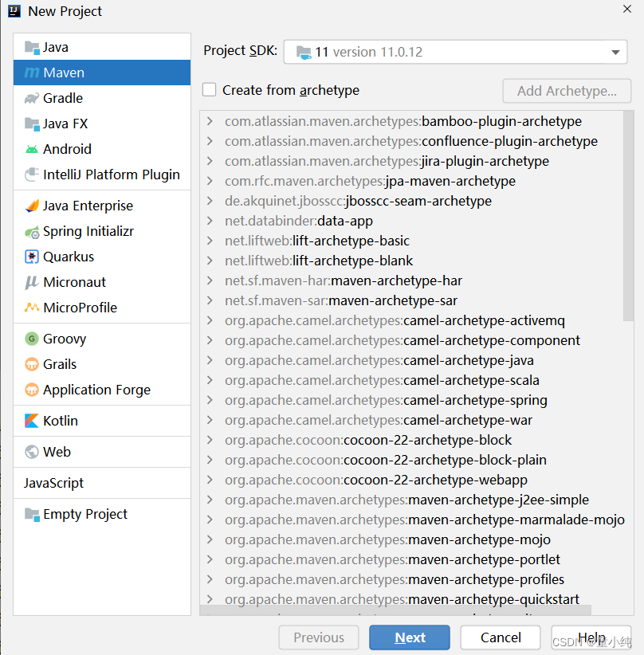The width and height of the screenshot is (644, 655).
Task: Expand jpa-maven-archetype node
Action: [210, 181]
